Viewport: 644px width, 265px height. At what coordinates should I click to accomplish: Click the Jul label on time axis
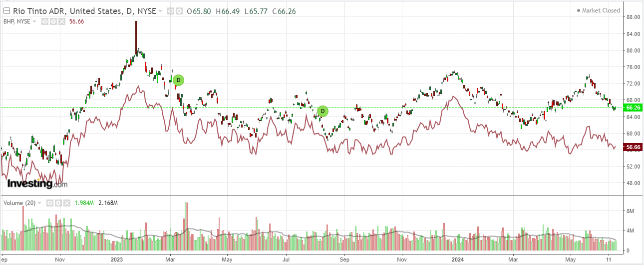tap(286, 259)
